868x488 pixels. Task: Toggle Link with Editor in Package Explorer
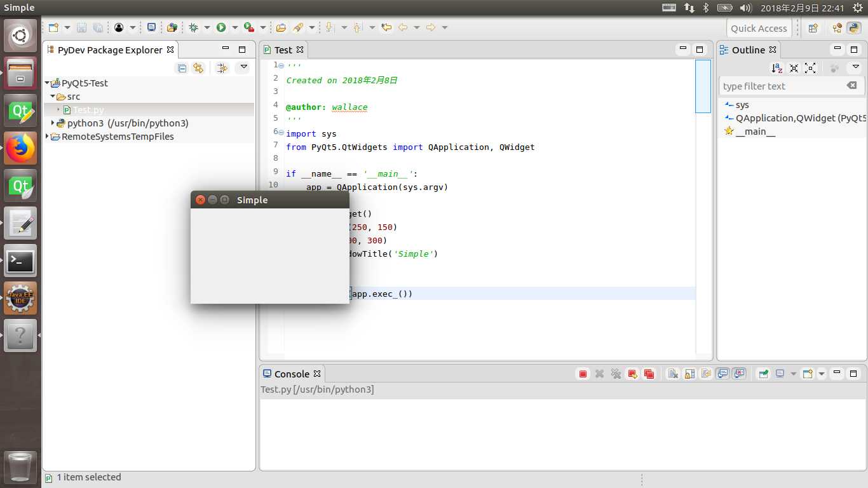pyautogui.click(x=198, y=68)
